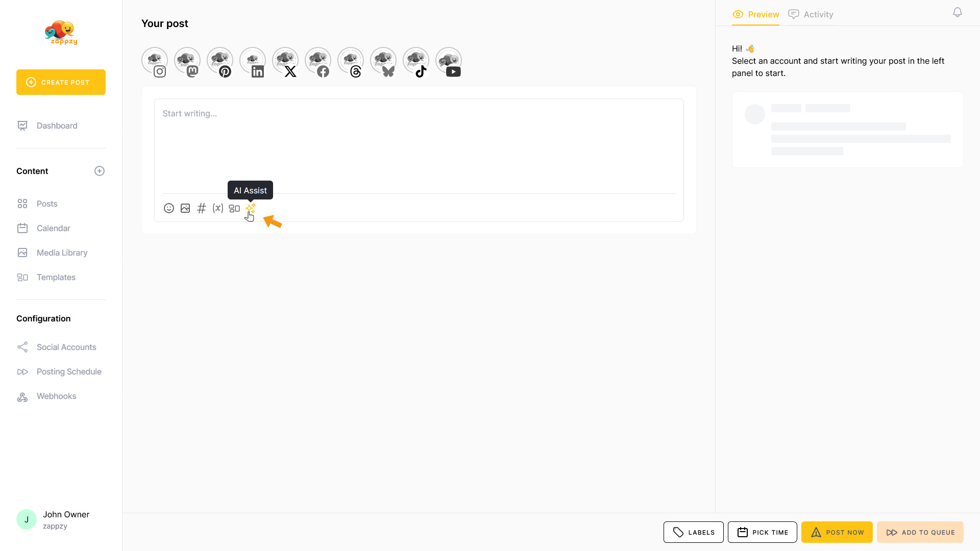
Task: Open notifications bell icon
Action: [x=958, y=12]
